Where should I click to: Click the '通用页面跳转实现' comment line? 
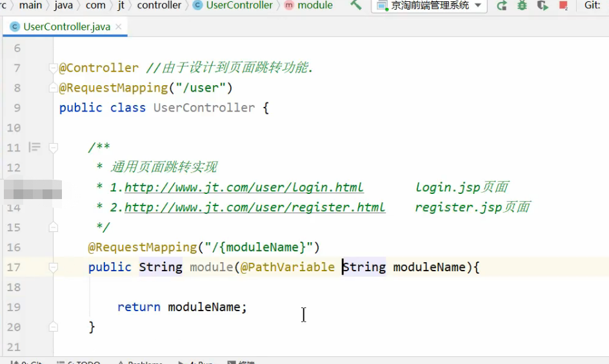point(164,168)
